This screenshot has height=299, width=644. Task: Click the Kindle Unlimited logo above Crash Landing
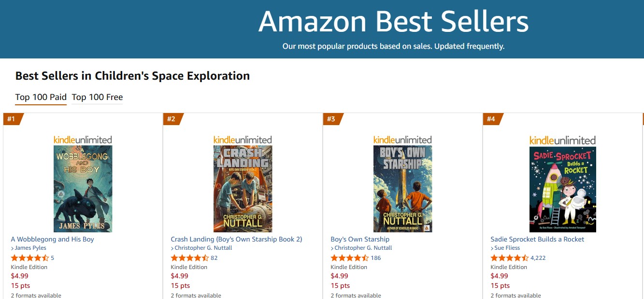click(243, 140)
